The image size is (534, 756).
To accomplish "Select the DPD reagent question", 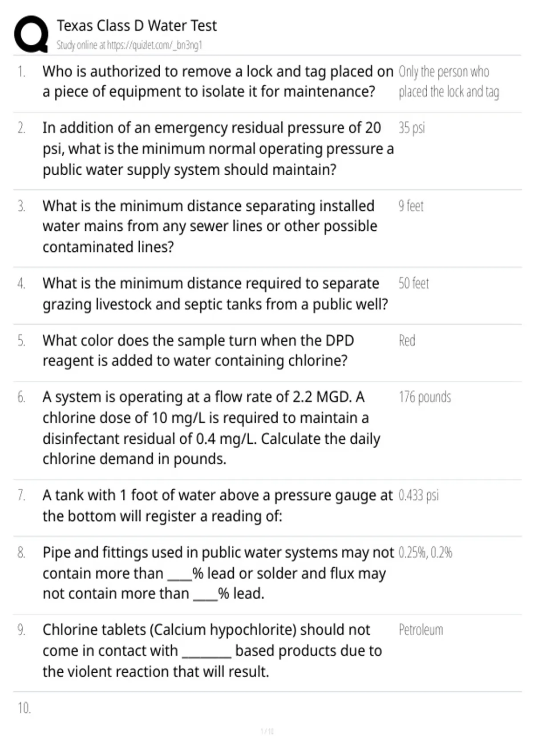I will pos(198,350).
